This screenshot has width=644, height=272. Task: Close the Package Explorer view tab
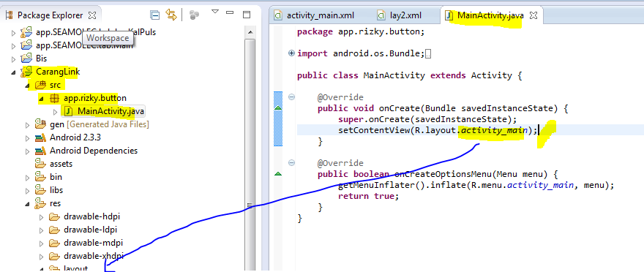point(92,15)
